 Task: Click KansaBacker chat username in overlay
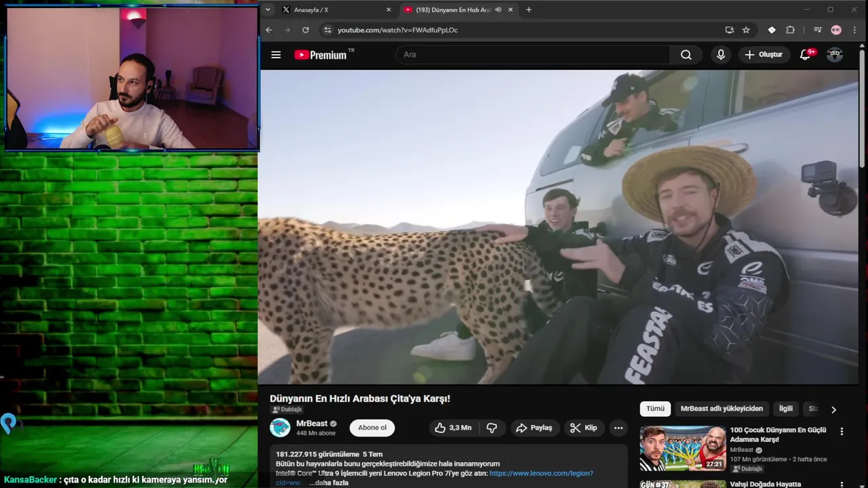click(x=30, y=480)
